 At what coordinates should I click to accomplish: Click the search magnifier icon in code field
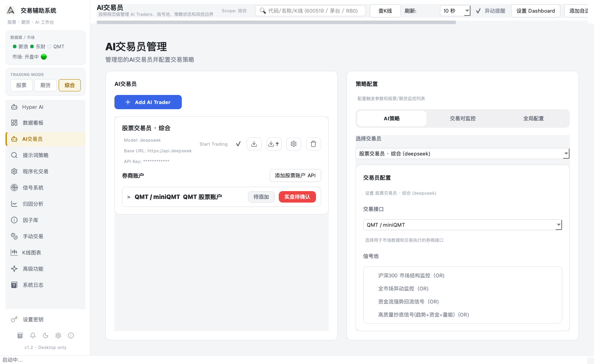tap(263, 11)
